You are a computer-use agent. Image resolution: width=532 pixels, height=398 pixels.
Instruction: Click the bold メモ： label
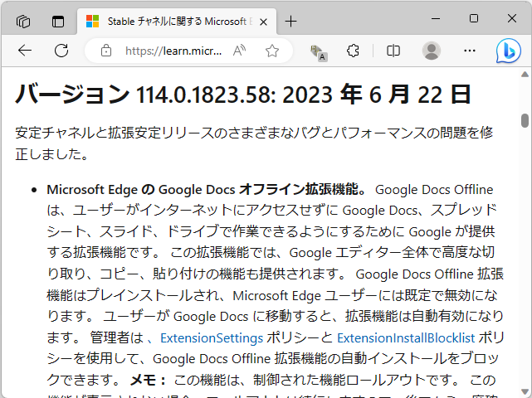tap(149, 380)
